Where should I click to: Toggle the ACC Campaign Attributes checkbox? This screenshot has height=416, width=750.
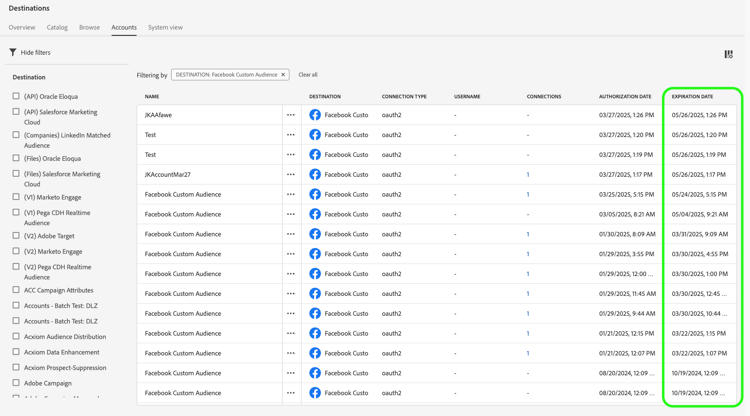pos(16,290)
